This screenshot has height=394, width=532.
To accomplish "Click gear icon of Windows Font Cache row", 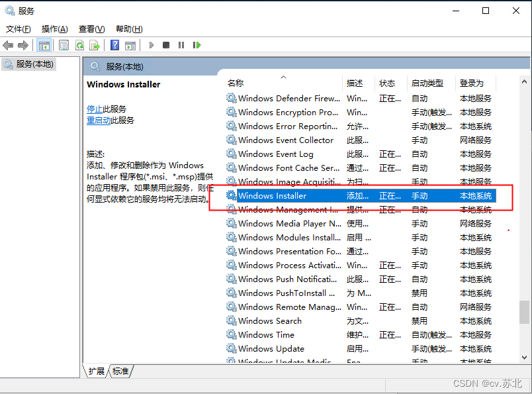I will click(x=232, y=168).
